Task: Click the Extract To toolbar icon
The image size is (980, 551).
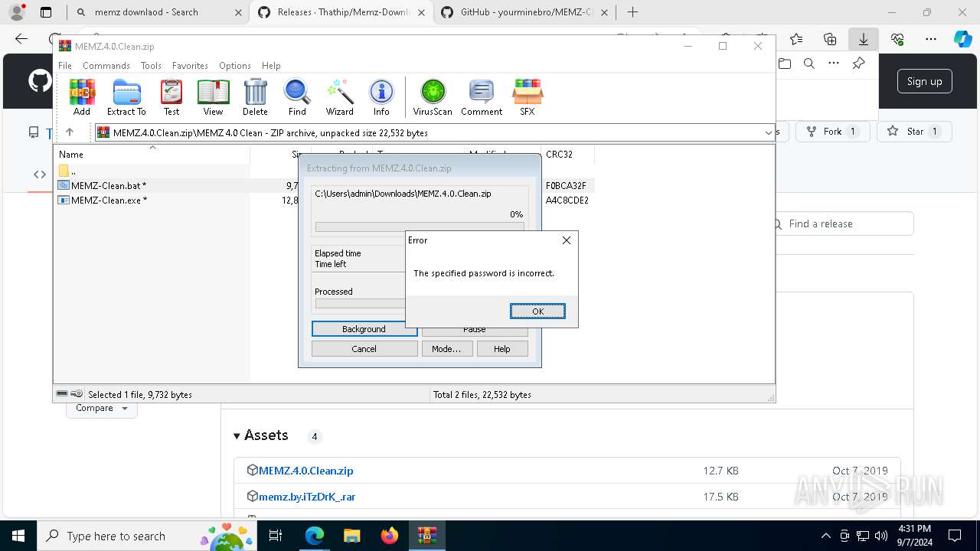Action: [126, 97]
